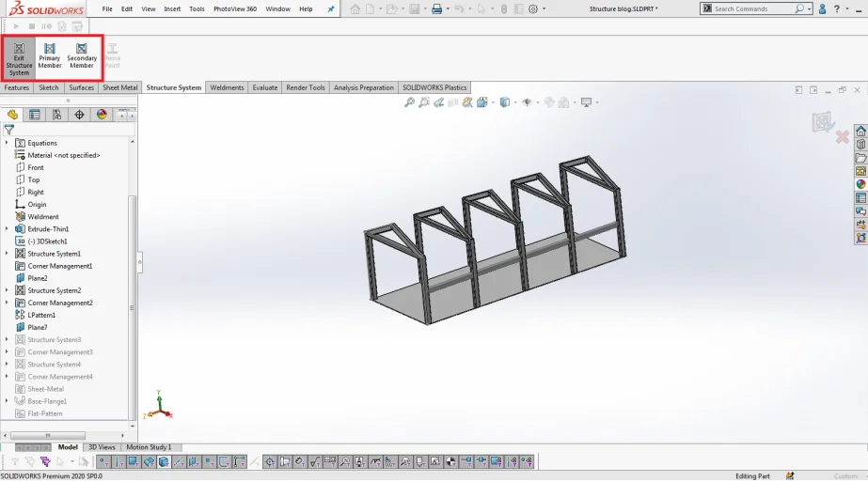Click Exit Structure System button
The width and height of the screenshot is (868, 482).
coord(19,58)
